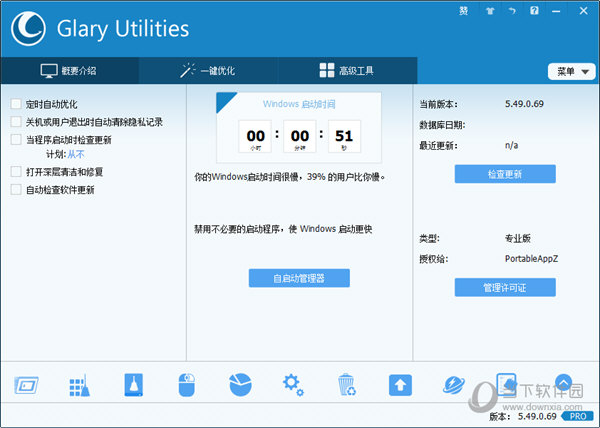Minimize the Glary Utilities window

(556, 11)
